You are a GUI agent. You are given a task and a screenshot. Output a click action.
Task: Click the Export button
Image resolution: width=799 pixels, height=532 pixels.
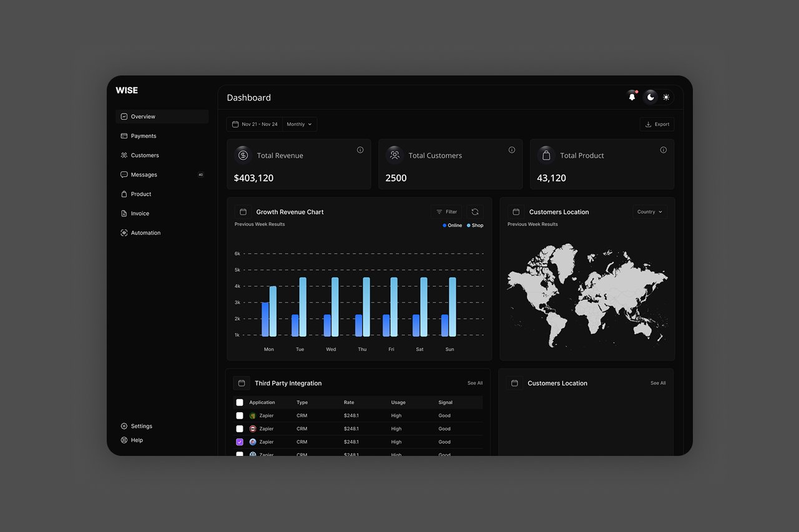pyautogui.click(x=657, y=124)
